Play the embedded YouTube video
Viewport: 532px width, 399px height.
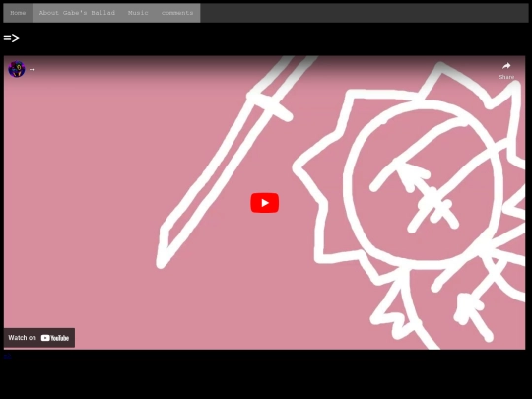(x=265, y=203)
